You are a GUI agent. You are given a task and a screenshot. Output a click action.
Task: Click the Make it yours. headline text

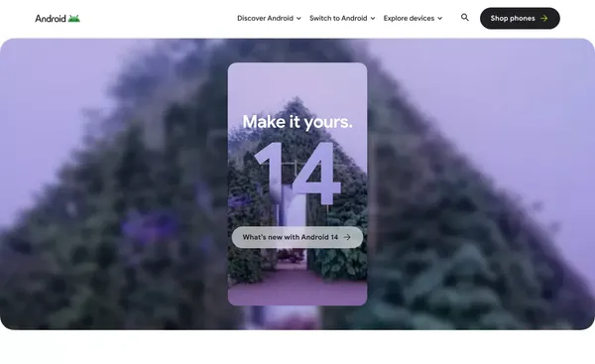point(297,122)
